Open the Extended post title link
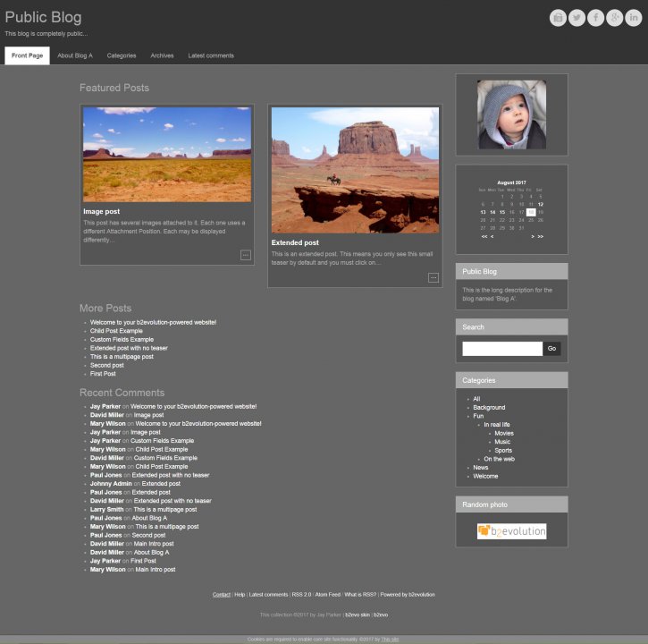Image resolution: width=648 pixels, height=644 pixels. (295, 242)
